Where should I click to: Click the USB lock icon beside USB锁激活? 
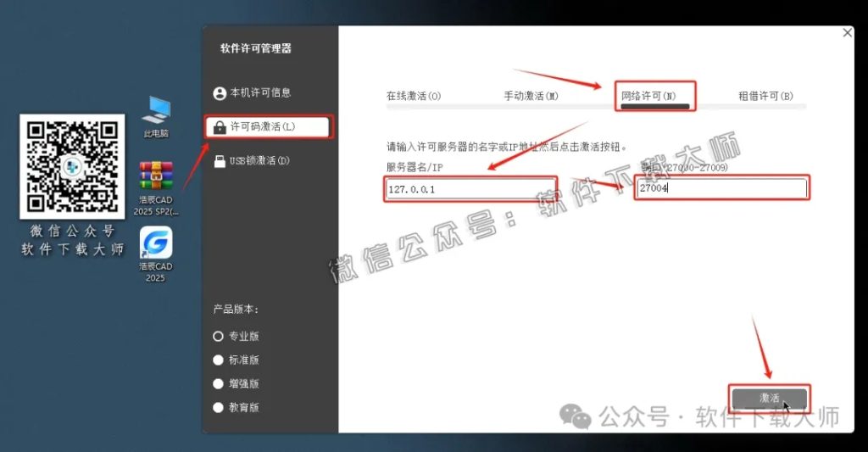click(220, 161)
